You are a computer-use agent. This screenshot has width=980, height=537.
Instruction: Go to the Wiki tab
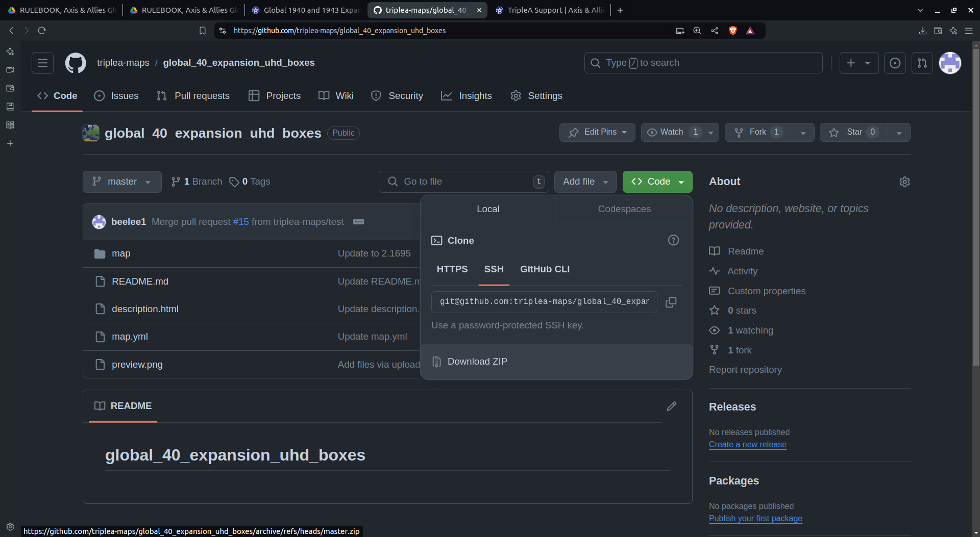(x=336, y=96)
